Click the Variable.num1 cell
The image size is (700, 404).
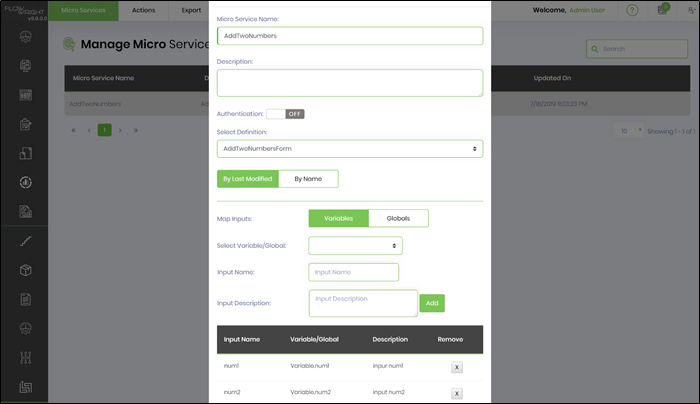[x=310, y=366]
